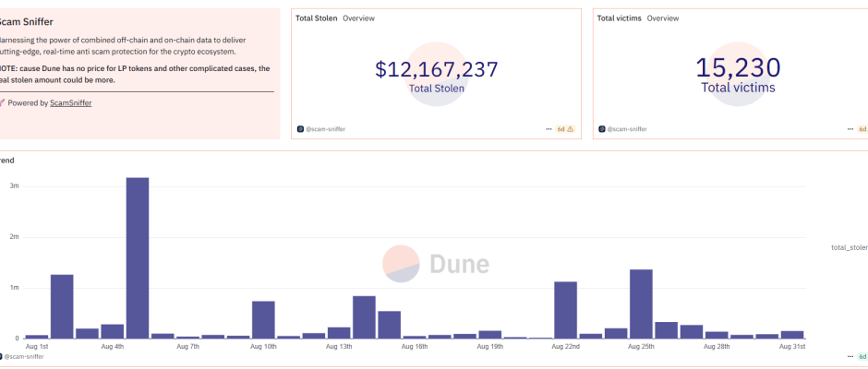The height and width of the screenshot is (369, 868).
Task: Click the chart bar at Aug 22nd
Action: pos(565,310)
